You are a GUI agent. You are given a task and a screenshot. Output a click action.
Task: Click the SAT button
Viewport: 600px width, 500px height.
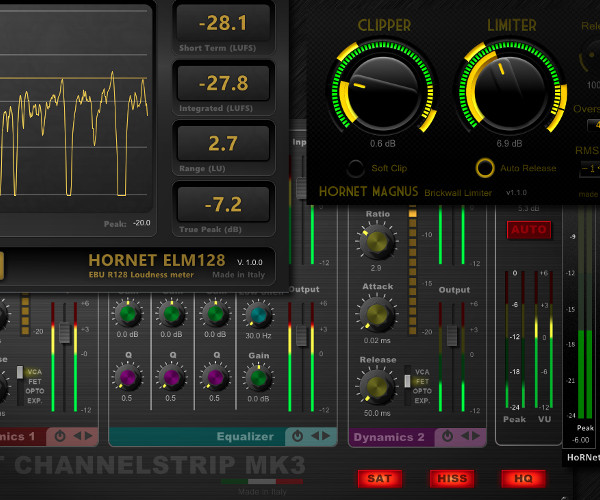379,478
